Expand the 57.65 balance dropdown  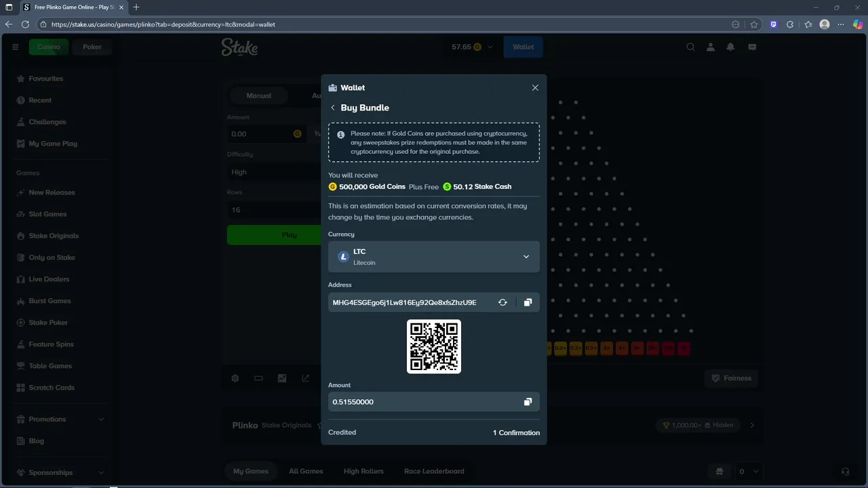pyautogui.click(x=473, y=47)
